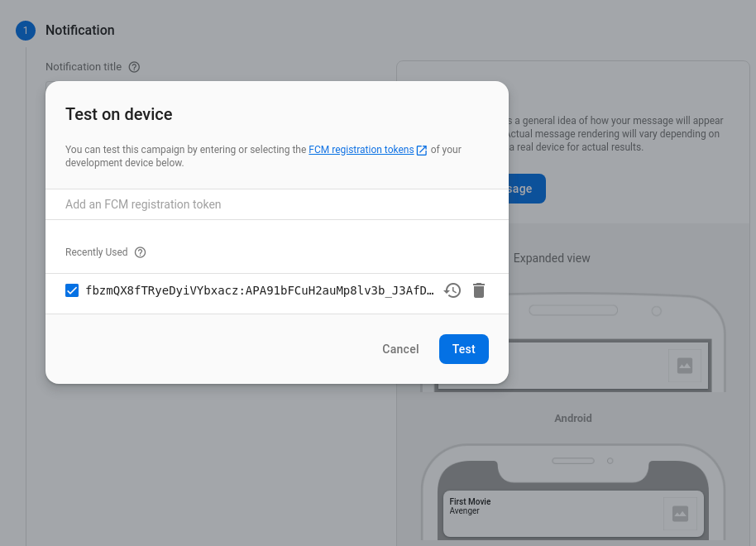Click the partially hidden test message button
The image size is (756, 546).
(x=527, y=189)
